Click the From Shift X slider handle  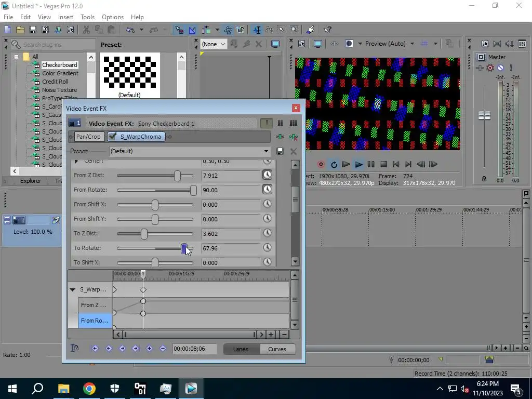[155, 205]
